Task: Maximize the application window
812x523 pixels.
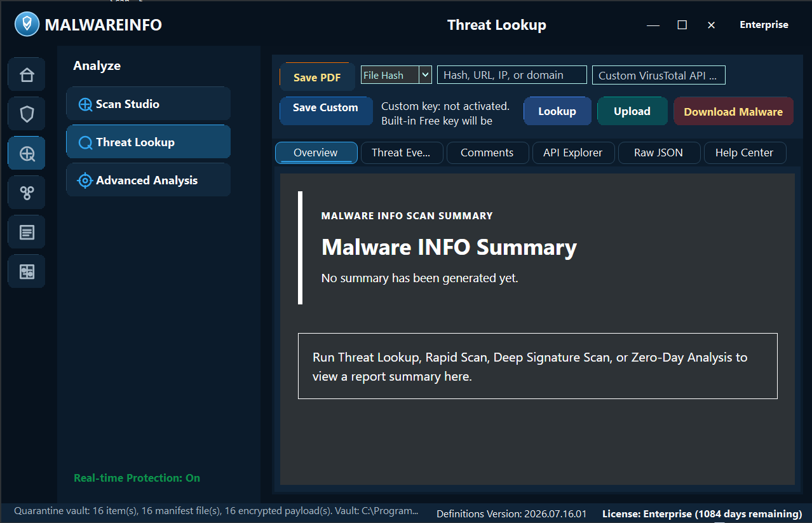Action: coord(682,25)
